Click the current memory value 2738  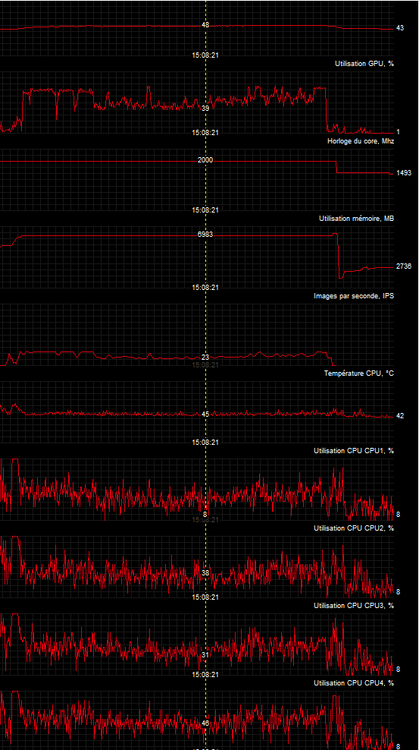coord(404,266)
